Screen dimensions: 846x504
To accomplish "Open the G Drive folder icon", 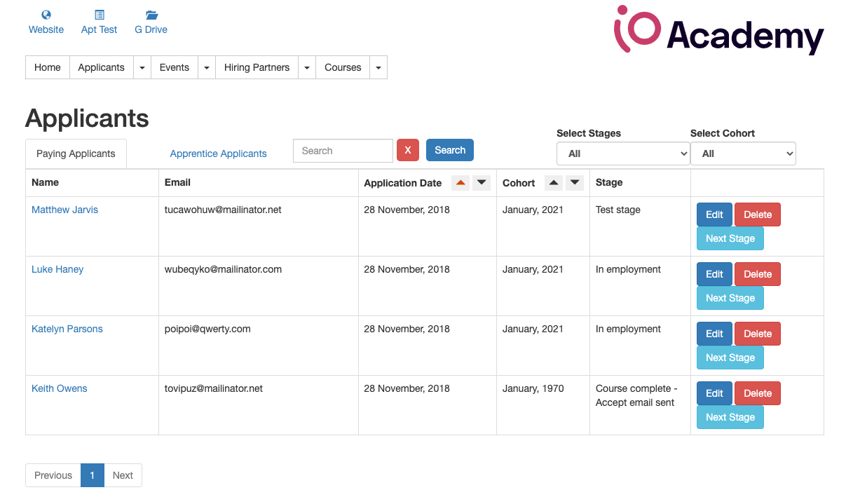I will [x=150, y=15].
